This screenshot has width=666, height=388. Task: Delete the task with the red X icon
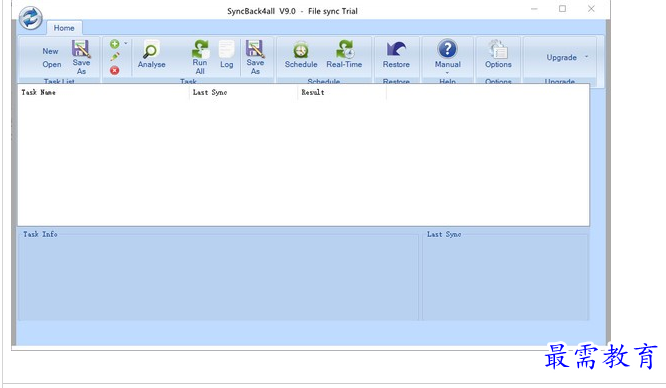pyautogui.click(x=115, y=70)
